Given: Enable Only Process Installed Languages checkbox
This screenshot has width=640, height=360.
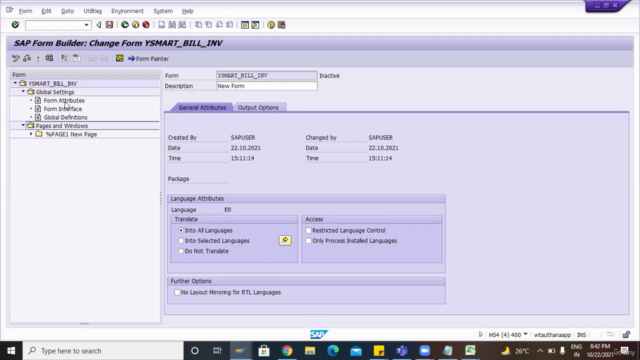Looking at the screenshot, I should click(x=309, y=241).
